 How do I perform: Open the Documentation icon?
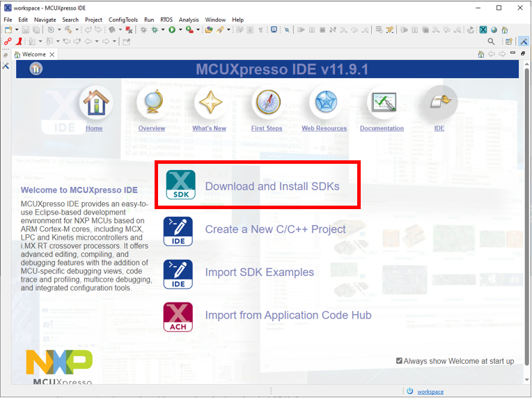coord(382,105)
